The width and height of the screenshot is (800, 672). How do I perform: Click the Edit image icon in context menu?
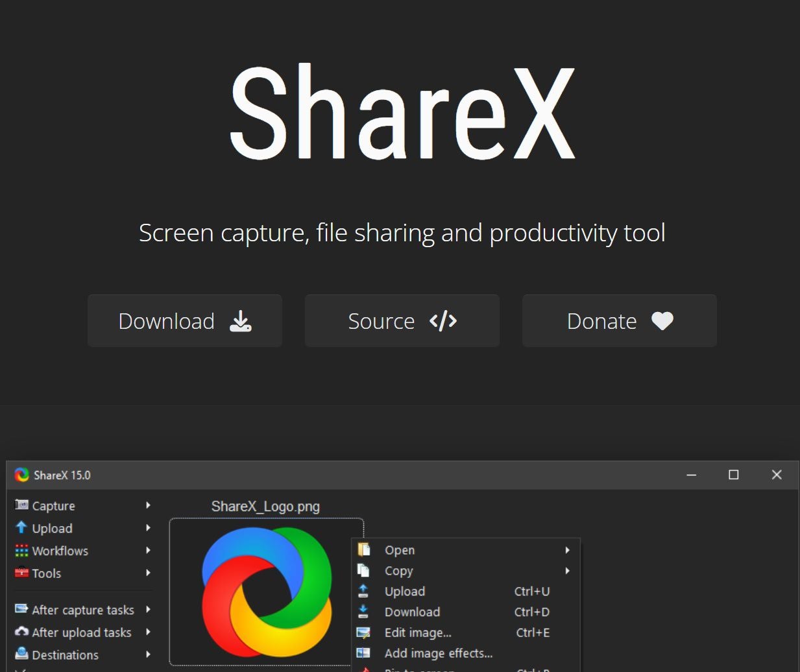click(x=363, y=632)
